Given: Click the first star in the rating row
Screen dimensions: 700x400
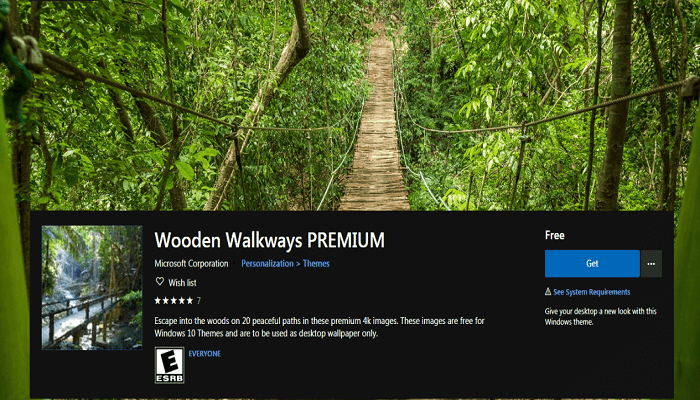Looking at the screenshot, I should click(158, 300).
